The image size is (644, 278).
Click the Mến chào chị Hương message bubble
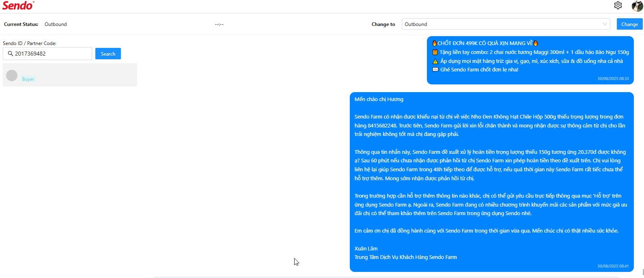tap(492, 182)
